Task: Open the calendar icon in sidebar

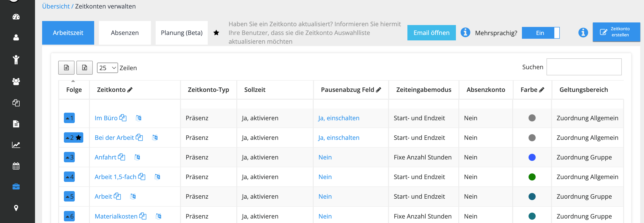Action: click(16, 166)
